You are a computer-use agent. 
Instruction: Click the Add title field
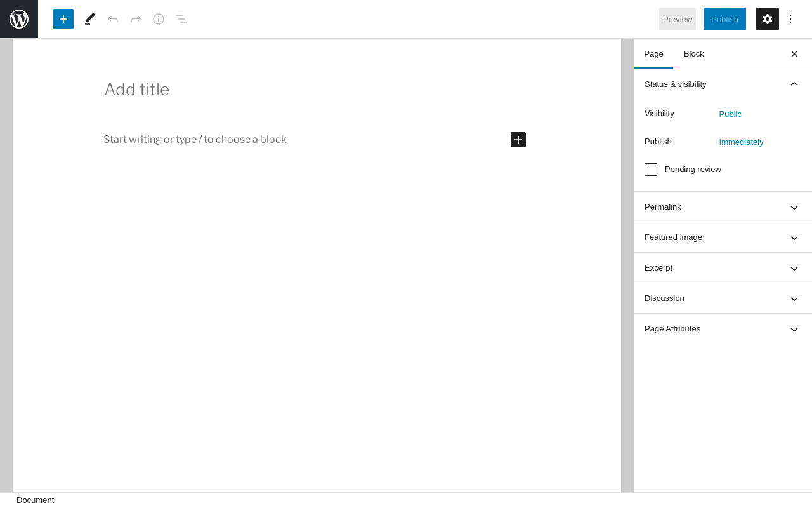[317, 90]
